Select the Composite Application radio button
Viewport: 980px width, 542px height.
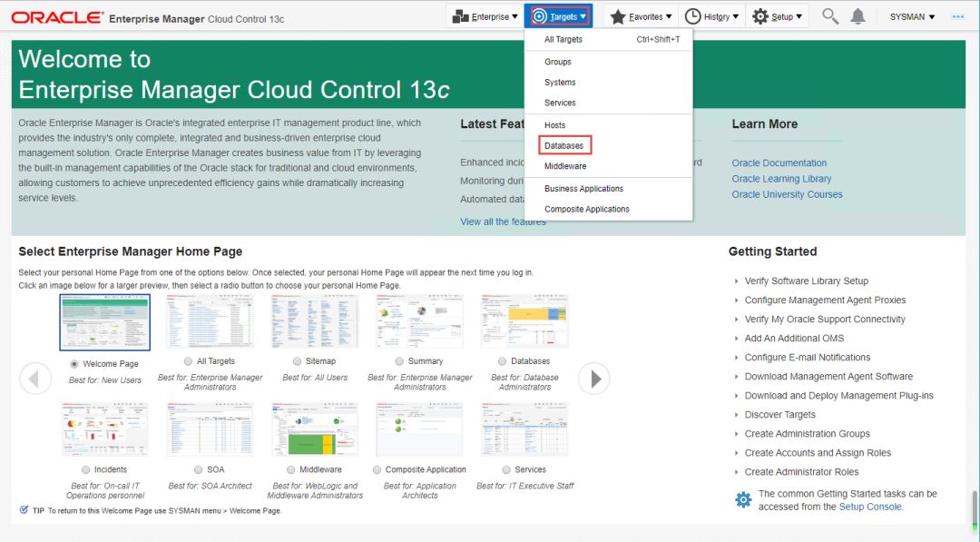(x=377, y=469)
